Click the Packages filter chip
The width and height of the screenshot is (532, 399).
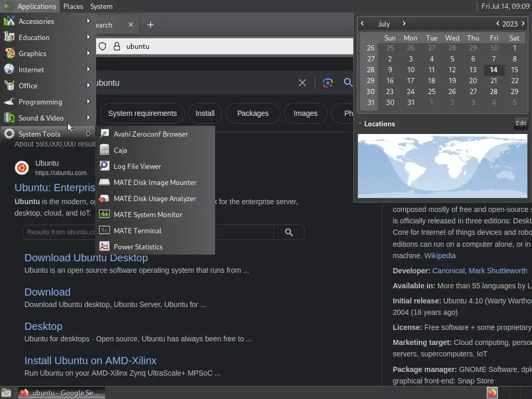tap(253, 113)
